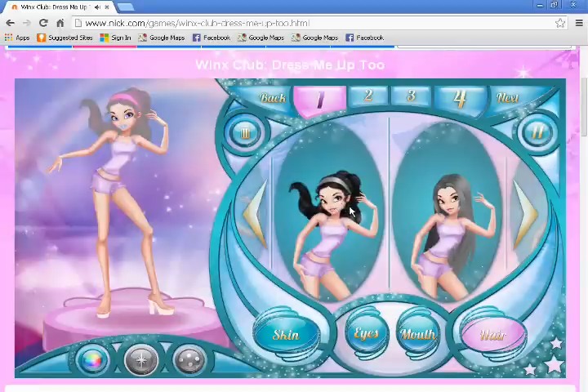The image size is (588, 392).
Task: Click the browser forward arrow
Action: tap(27, 23)
